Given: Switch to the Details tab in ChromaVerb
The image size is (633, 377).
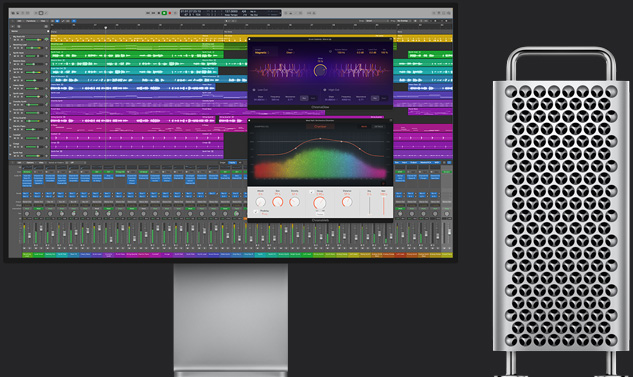Looking at the screenshot, I should [x=379, y=126].
